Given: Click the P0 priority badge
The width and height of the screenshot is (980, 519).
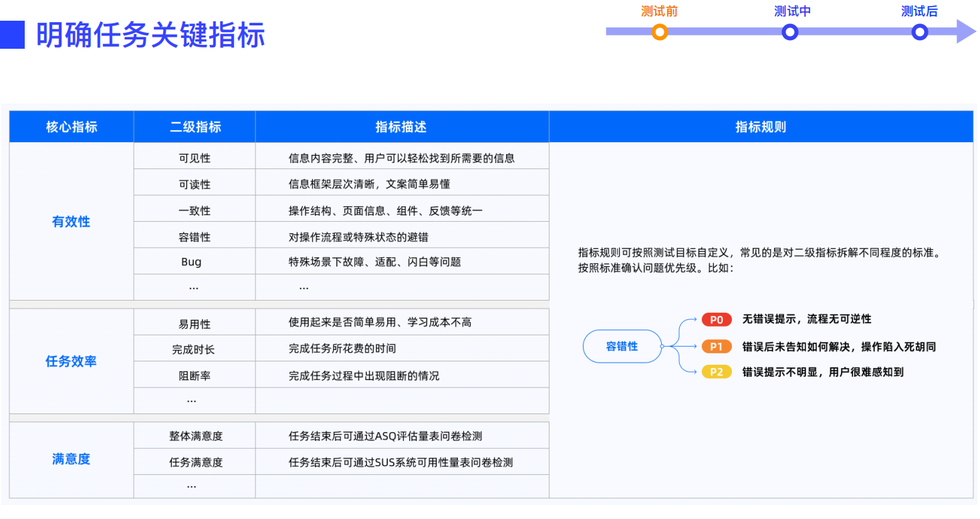Looking at the screenshot, I should [x=716, y=320].
